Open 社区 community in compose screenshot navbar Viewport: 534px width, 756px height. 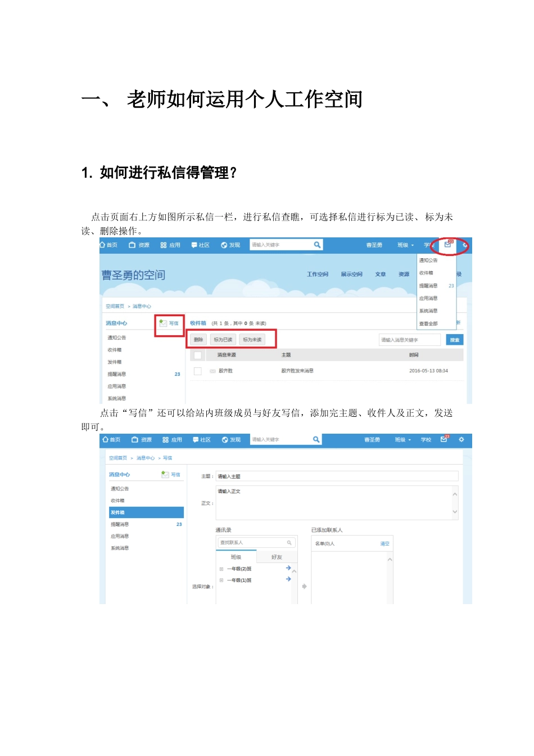(x=202, y=440)
